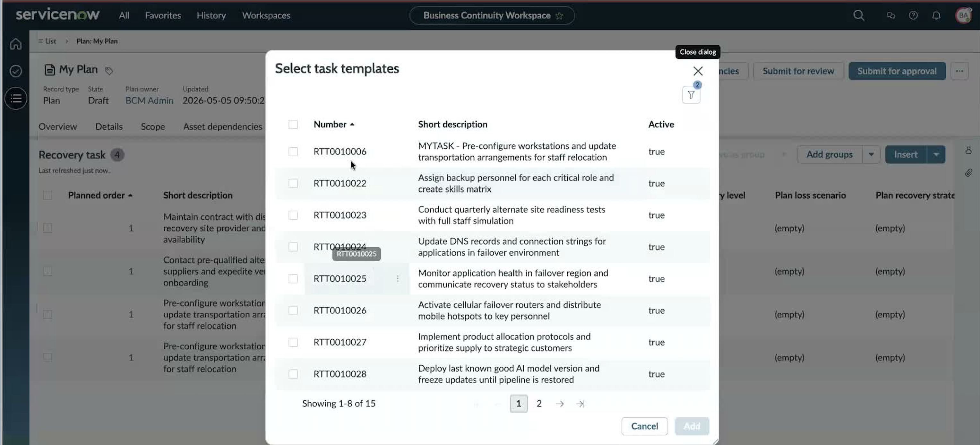This screenshot has width=980, height=445.
Task: Click the tag icon beside My Plan
Action: tap(109, 70)
